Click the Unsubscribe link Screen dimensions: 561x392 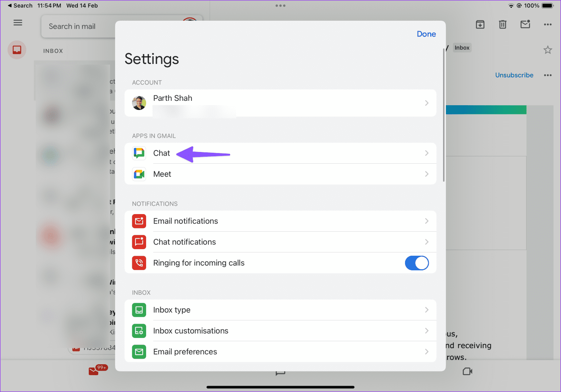pos(514,75)
